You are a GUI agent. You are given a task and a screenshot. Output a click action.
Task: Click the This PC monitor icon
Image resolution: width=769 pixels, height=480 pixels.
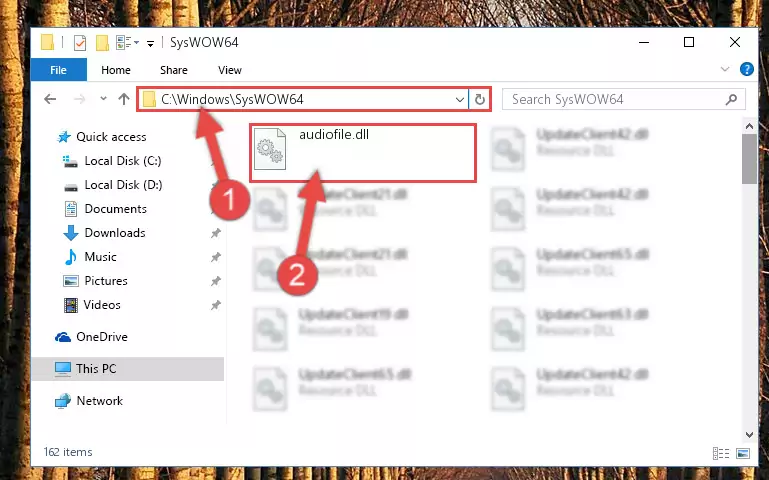(x=63, y=369)
